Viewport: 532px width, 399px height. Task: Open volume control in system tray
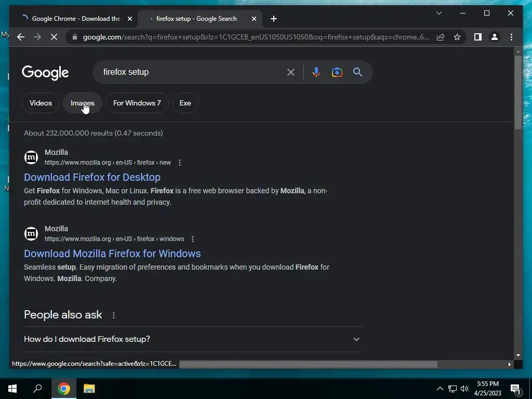pyautogui.click(x=464, y=389)
